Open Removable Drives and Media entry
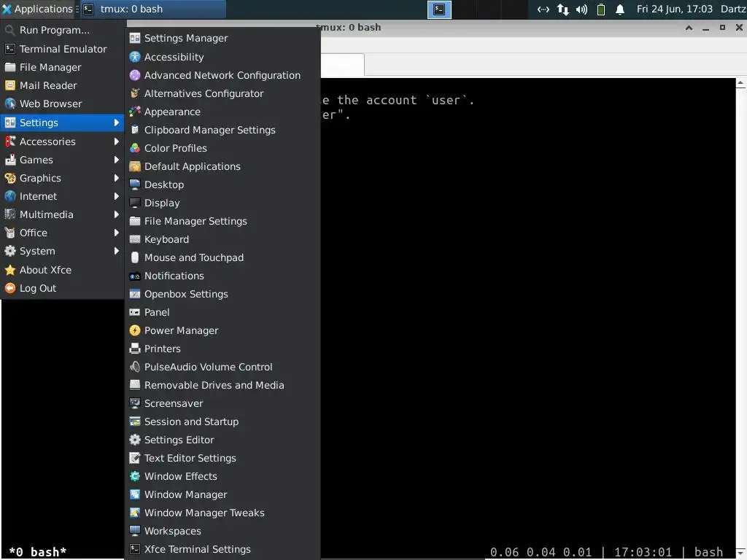Viewport: 747px width, 560px height. point(222,385)
